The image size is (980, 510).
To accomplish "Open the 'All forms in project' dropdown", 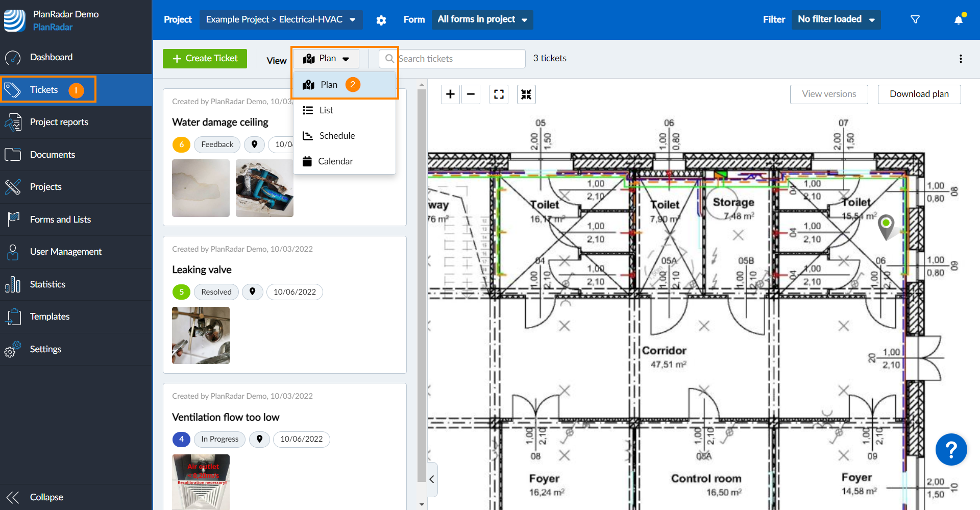I will click(482, 19).
